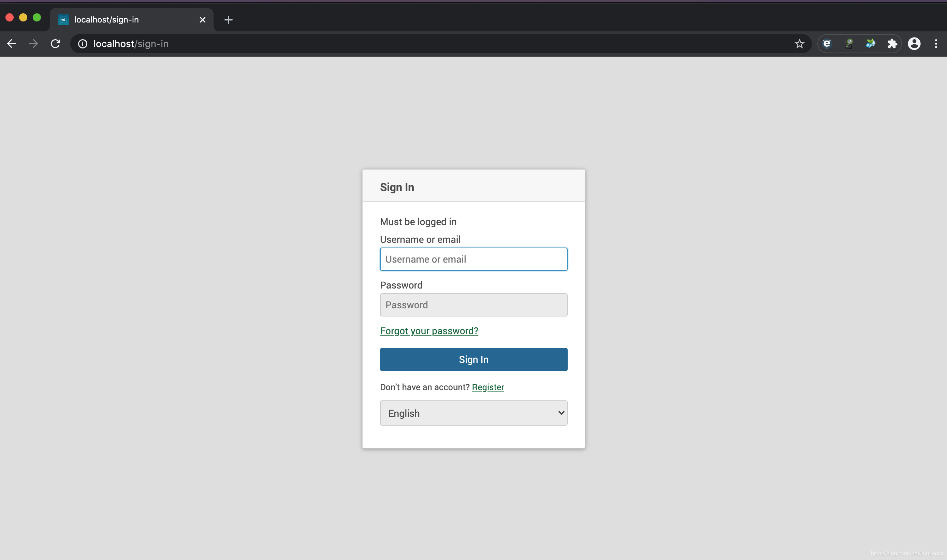947x560 pixels.
Task: Expand the English language dropdown
Action: click(474, 413)
